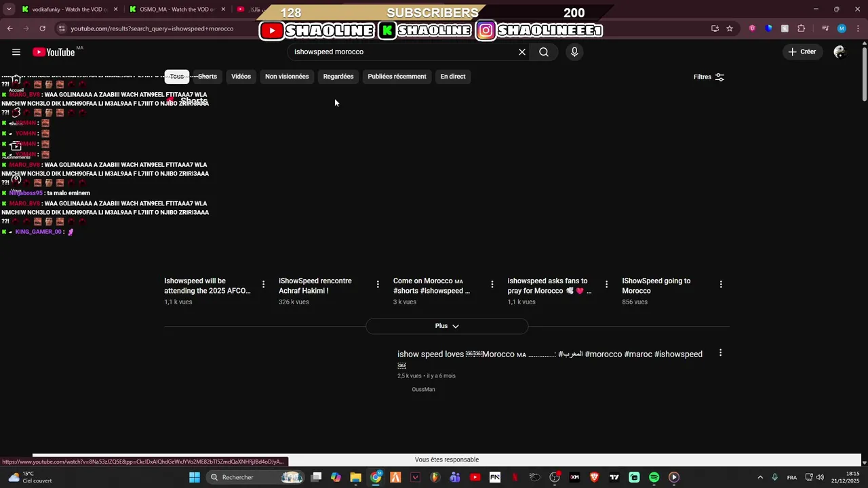Open the Créer menu
Image resolution: width=868 pixels, height=488 pixels.
click(802, 52)
